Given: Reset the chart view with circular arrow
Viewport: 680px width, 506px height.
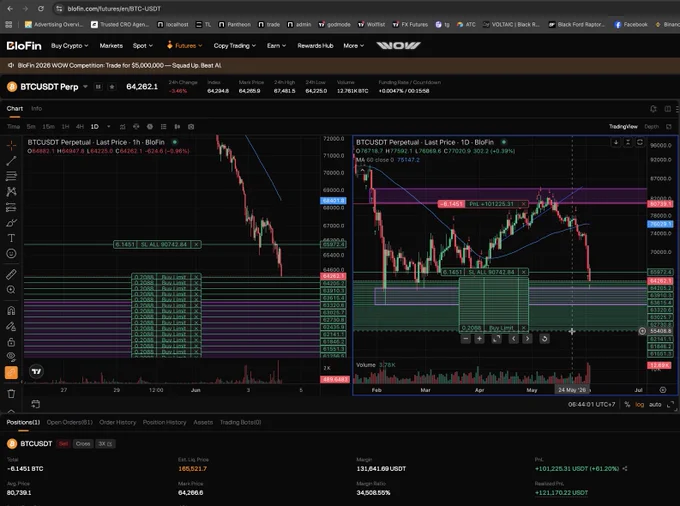Looking at the screenshot, I should (x=544, y=339).
